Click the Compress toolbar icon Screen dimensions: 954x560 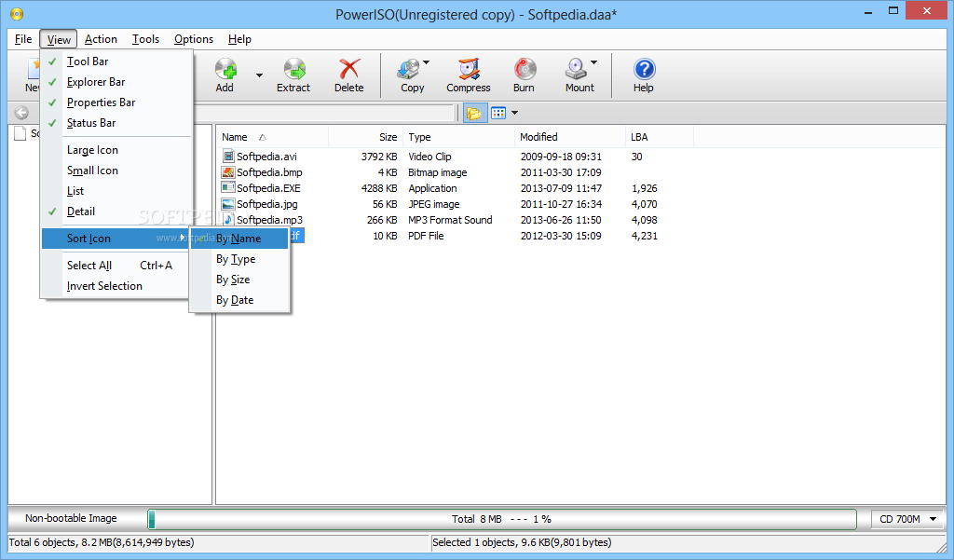469,69
